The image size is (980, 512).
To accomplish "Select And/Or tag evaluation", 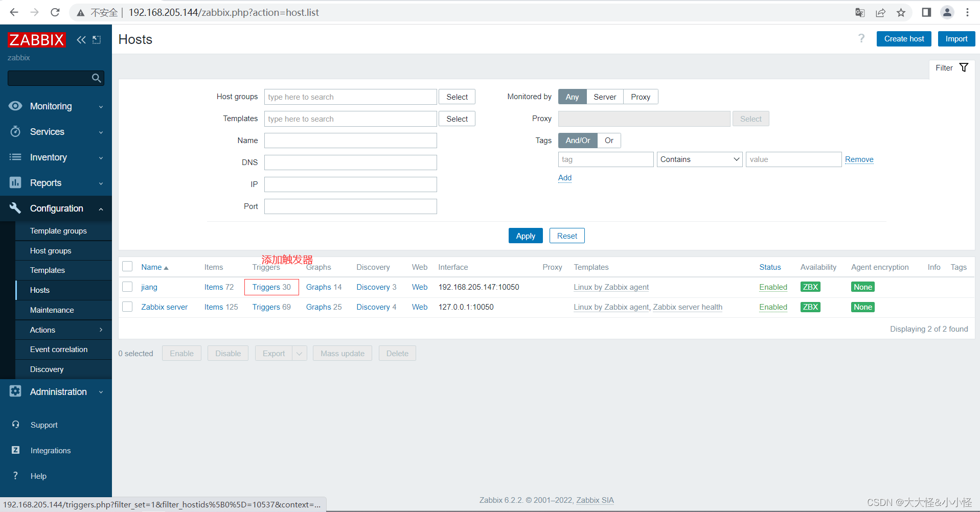I will 578,140.
